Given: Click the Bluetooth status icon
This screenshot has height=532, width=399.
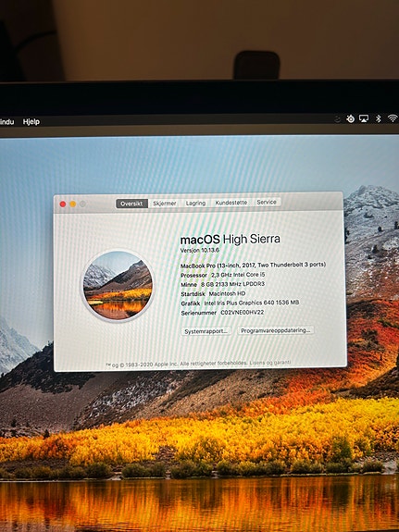Looking at the screenshot, I should 379,118.
